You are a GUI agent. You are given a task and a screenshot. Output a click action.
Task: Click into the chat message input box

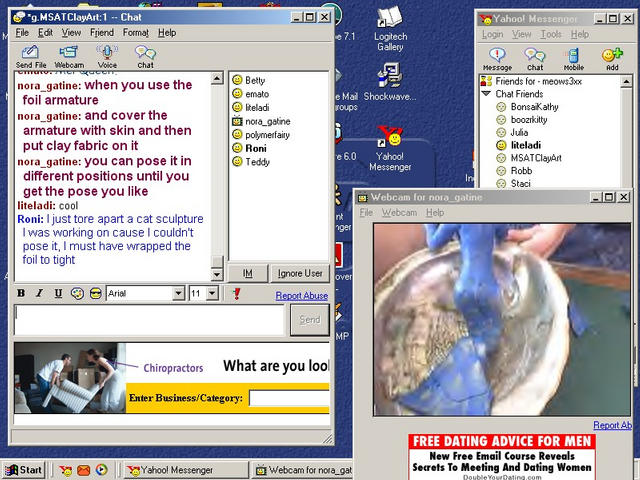[149, 320]
